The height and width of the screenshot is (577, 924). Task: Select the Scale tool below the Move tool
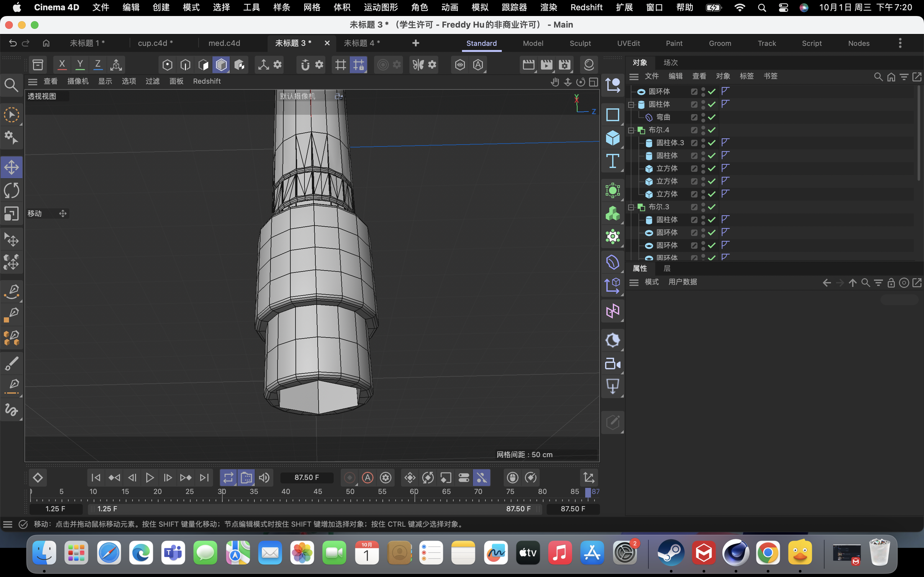pyautogui.click(x=12, y=213)
